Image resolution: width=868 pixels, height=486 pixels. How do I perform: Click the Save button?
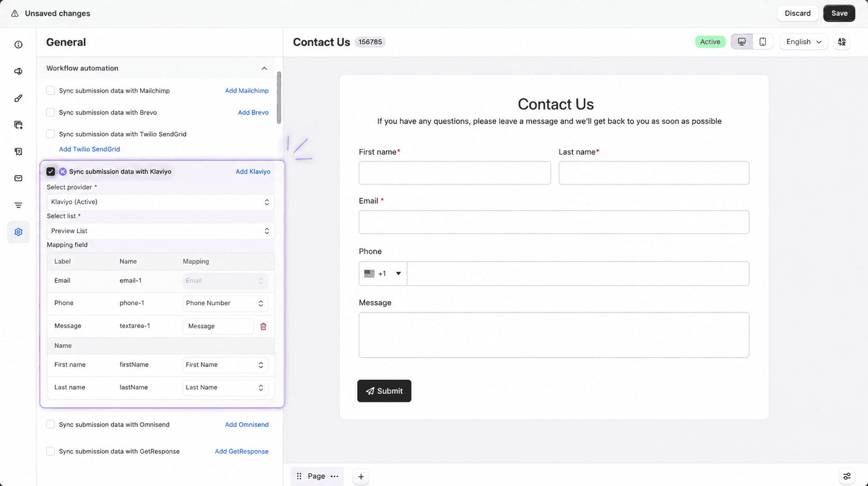pyautogui.click(x=839, y=13)
